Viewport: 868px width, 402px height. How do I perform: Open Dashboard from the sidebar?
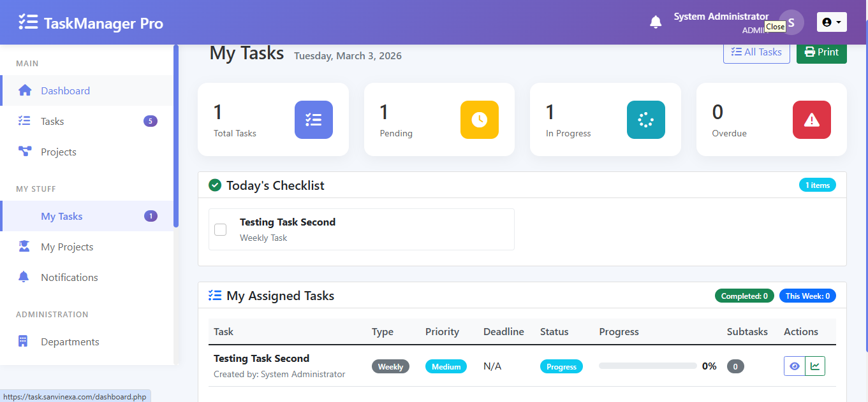pyautogui.click(x=65, y=90)
